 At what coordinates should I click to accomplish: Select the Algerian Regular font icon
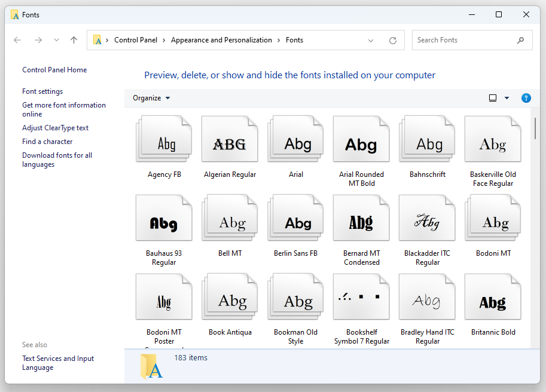coord(230,139)
